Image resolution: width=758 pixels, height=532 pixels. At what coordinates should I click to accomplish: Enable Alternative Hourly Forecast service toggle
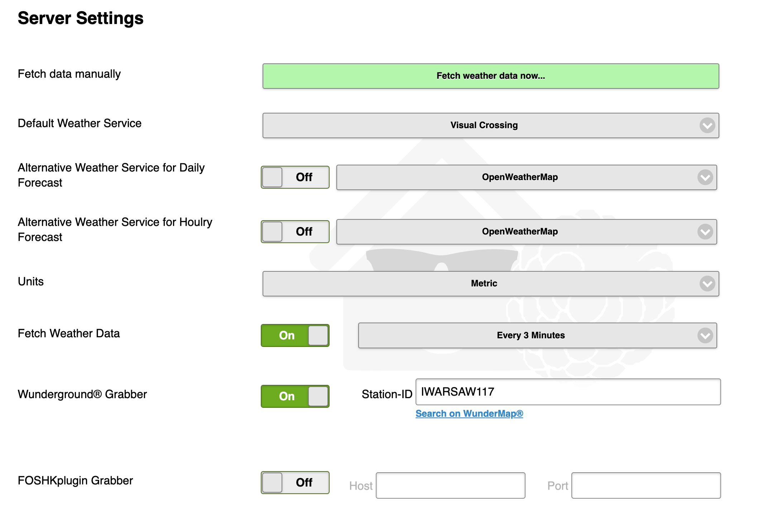295,232
